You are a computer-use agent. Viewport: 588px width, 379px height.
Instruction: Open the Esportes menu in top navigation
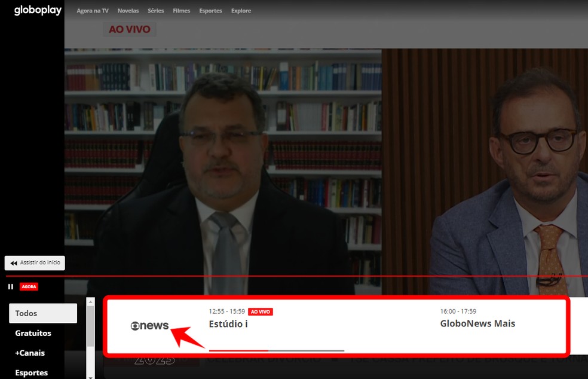(x=211, y=11)
